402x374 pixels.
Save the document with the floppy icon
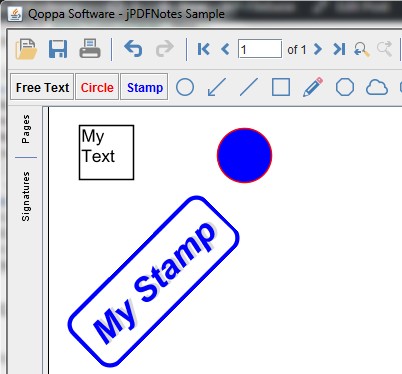point(58,49)
